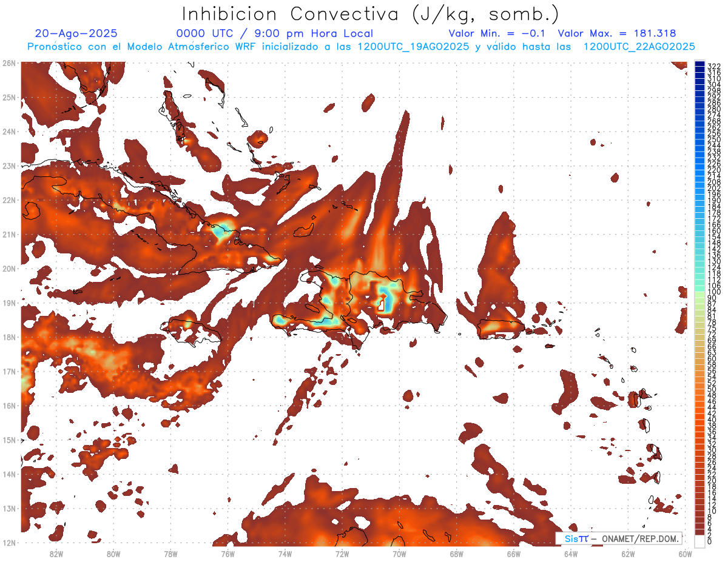Click the 74W longitude label
Image resolution: width=728 pixels, height=562 pixels.
tap(285, 553)
